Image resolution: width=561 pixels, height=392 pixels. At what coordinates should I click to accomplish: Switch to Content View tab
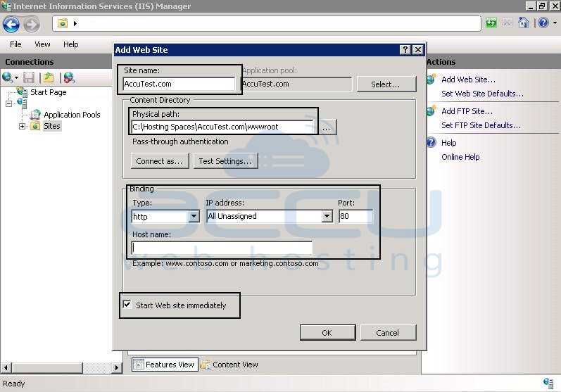coord(229,365)
